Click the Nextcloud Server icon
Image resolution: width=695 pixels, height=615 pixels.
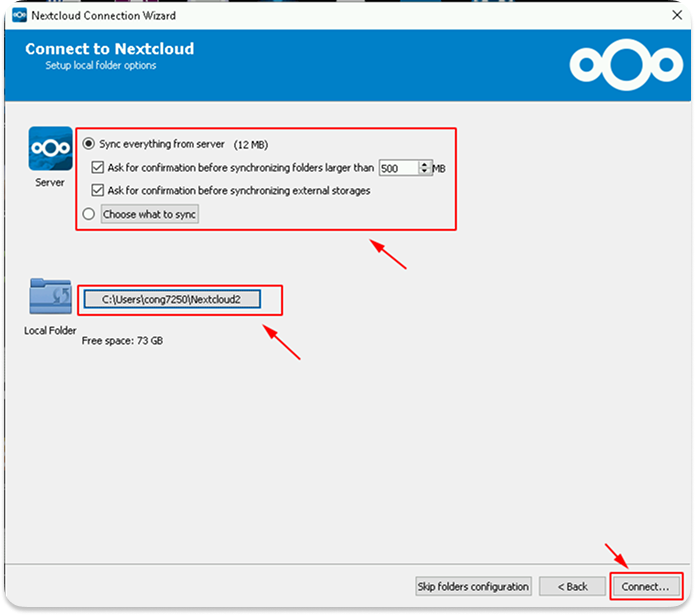(50, 148)
